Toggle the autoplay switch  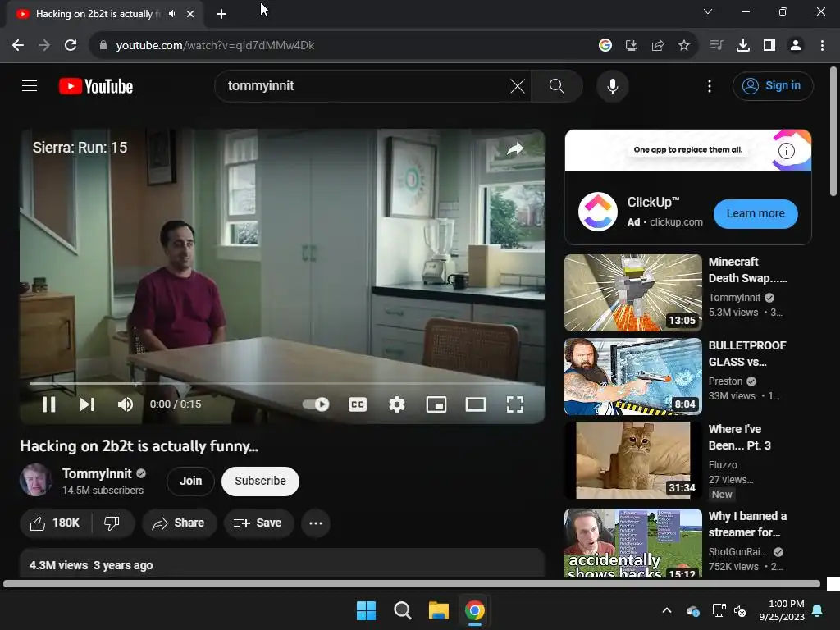coord(316,404)
